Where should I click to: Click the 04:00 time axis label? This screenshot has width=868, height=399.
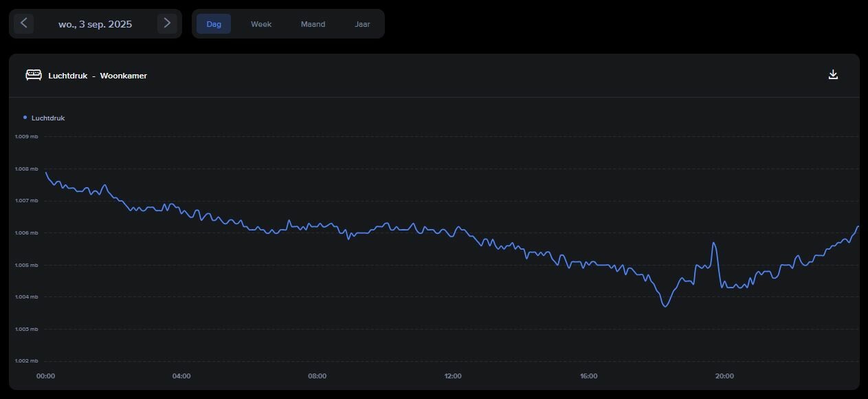point(181,376)
